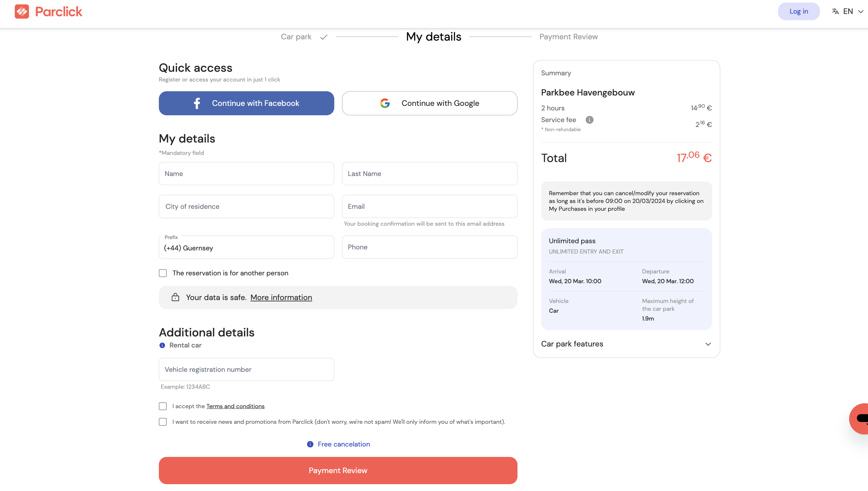Accept the Terms and conditions checkbox
The image size is (868, 491).
coord(163,406)
